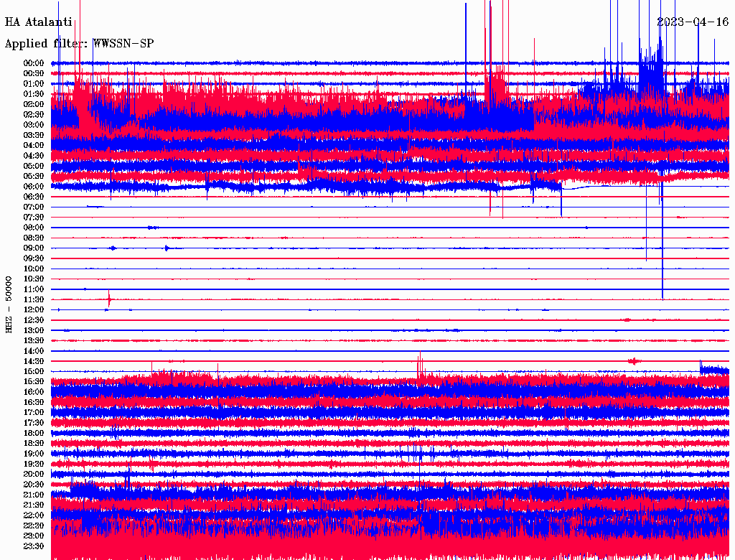Viewport: 735px width, 560px height.
Task: Select the 17:00 time label
Action: [x=34, y=412]
